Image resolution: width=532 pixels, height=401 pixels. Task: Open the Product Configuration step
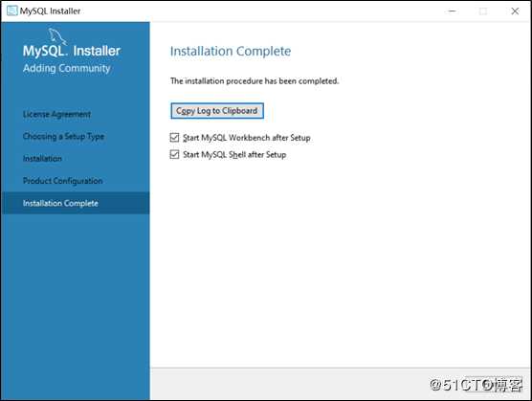point(63,181)
